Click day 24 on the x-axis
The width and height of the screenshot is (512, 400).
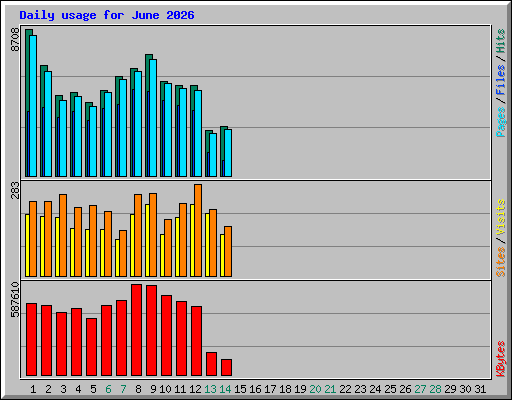coord(375,389)
